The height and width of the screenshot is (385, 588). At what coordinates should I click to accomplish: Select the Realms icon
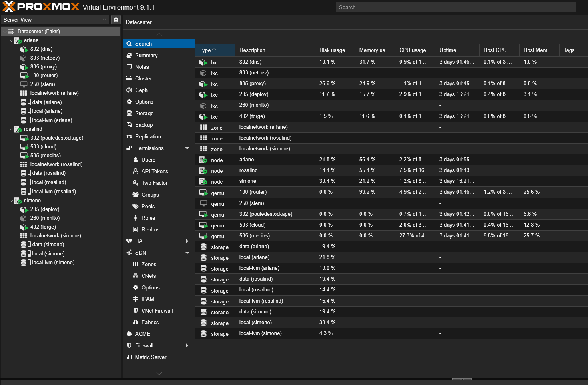pos(136,229)
